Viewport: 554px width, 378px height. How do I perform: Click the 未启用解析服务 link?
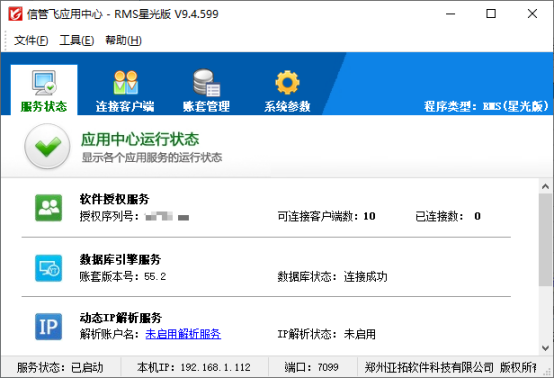click(x=183, y=334)
